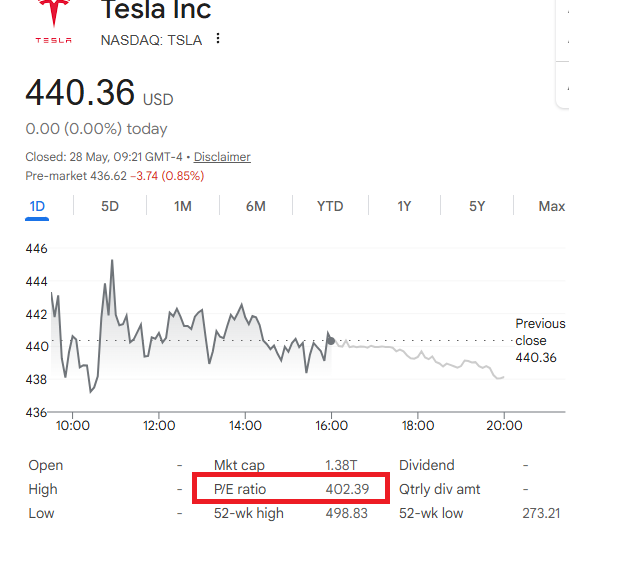The width and height of the screenshot is (624, 564).
Task: Show the 6M chart range
Action: (255, 206)
